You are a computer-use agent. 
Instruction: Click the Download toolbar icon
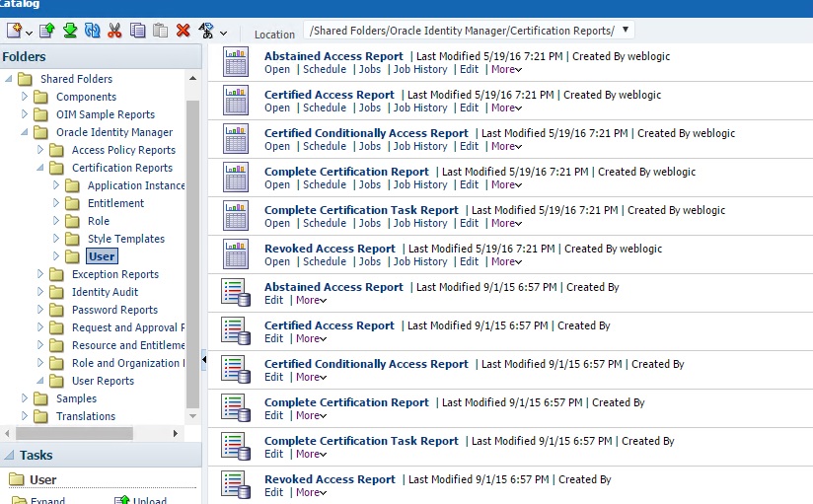(x=70, y=31)
